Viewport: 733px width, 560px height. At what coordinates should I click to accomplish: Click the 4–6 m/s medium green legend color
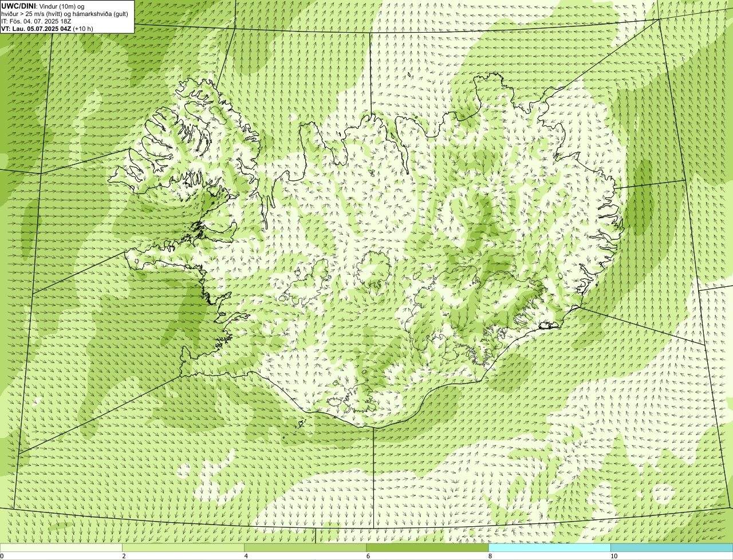[x=305, y=547]
